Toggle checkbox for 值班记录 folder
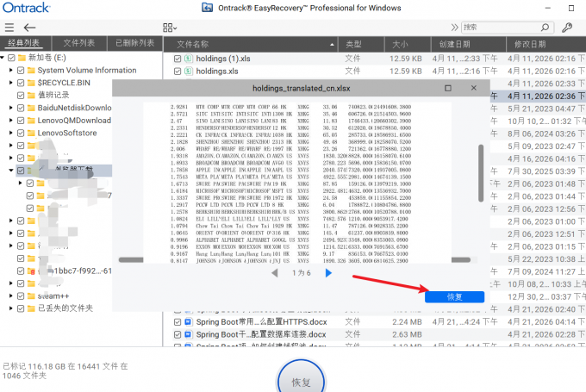This screenshot has height=392, width=586. point(21,96)
